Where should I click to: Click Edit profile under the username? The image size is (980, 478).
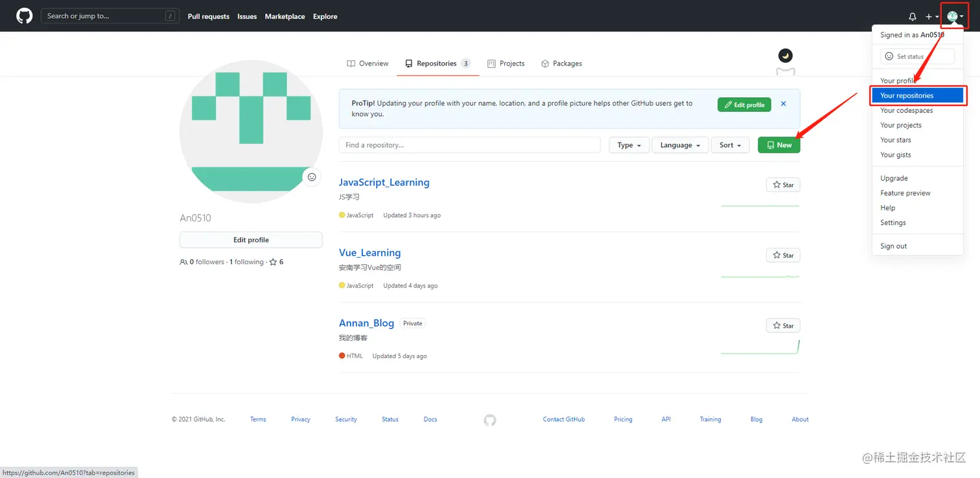(251, 240)
